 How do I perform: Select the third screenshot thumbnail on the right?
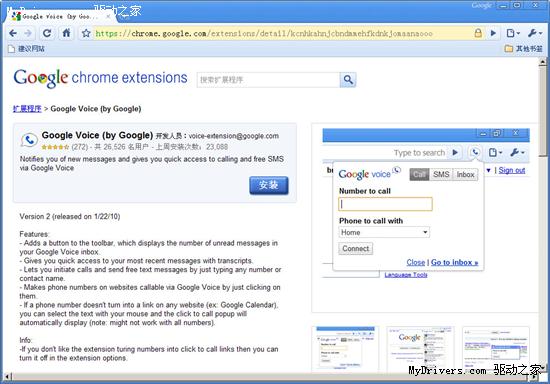(495, 349)
